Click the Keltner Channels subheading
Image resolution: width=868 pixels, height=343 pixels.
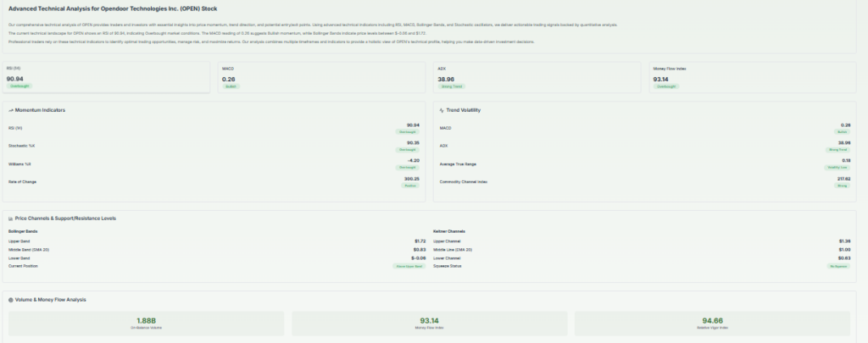[x=449, y=231]
